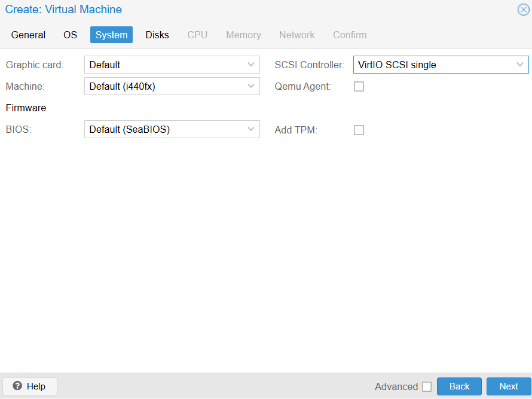Open the OS tab
Screen dimensions: 532x399
[70, 35]
